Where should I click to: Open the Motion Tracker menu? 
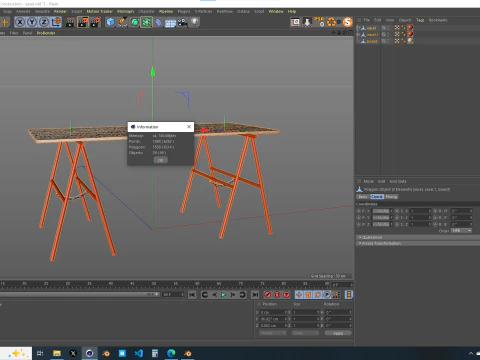99,11
